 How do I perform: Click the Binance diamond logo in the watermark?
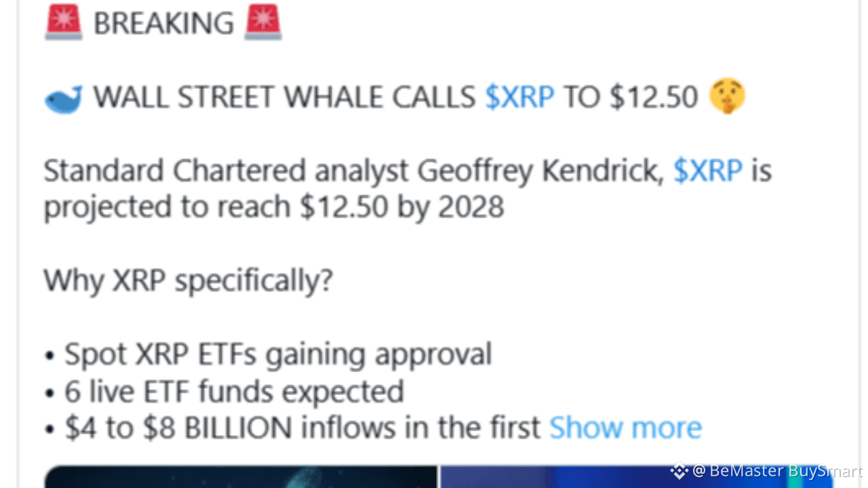[x=677, y=470]
